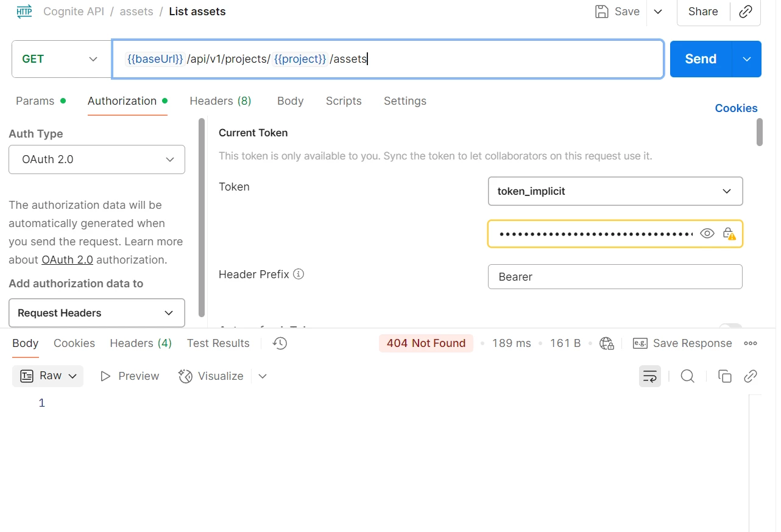The width and height of the screenshot is (781, 532).
Task: Click the authorization panel vertical scrollbar
Action: click(x=759, y=133)
